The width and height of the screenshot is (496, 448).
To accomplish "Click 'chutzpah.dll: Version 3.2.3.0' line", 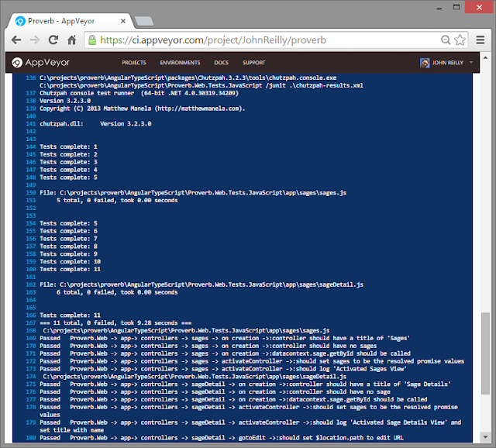I will coord(95,124).
